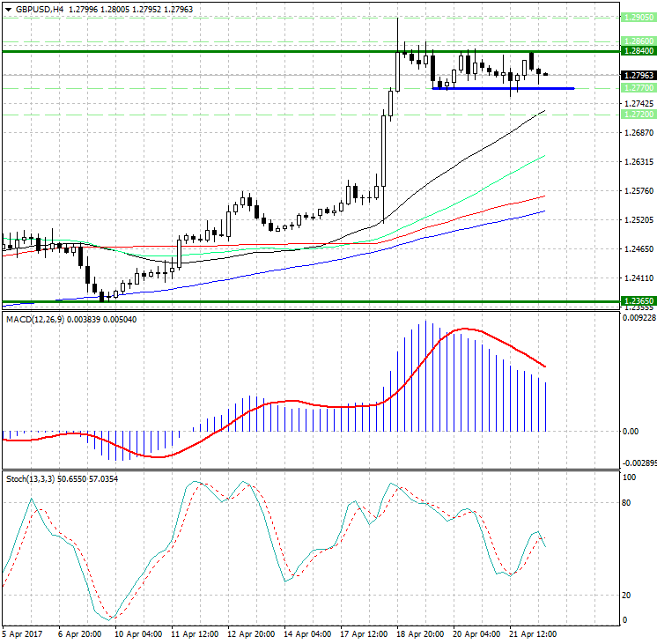The height and width of the screenshot is (644, 657).
Task: Open the chart dropdown triangle beside GBPUSD,H4
Action: click(x=9, y=9)
